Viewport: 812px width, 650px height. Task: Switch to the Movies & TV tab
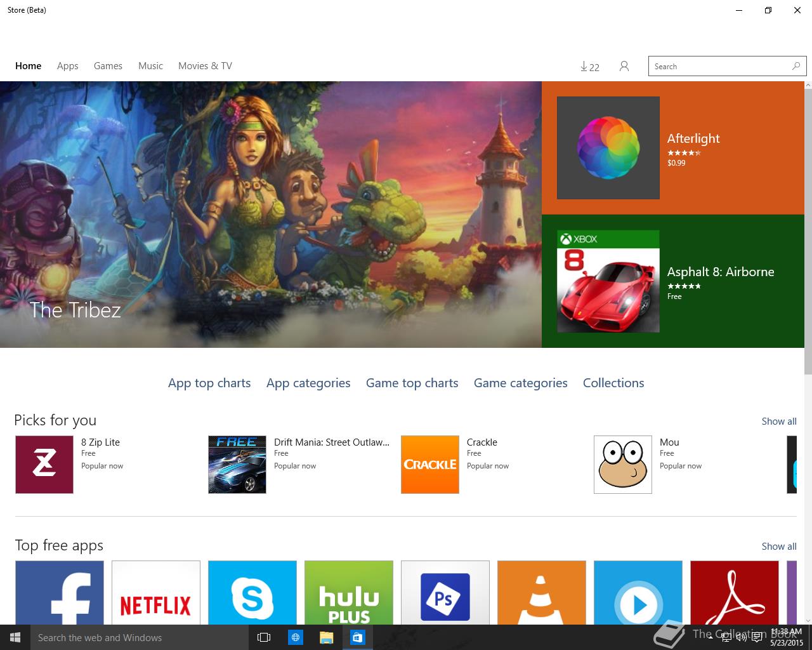(205, 66)
